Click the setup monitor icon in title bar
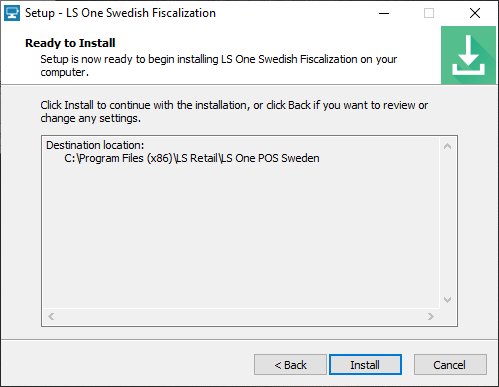Screen dimensions: 499x387 (x=12, y=13)
